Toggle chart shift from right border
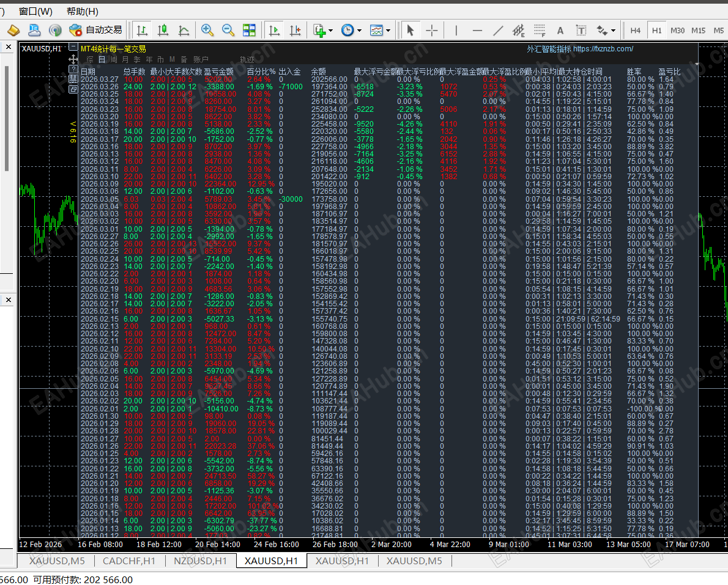 tap(295, 30)
